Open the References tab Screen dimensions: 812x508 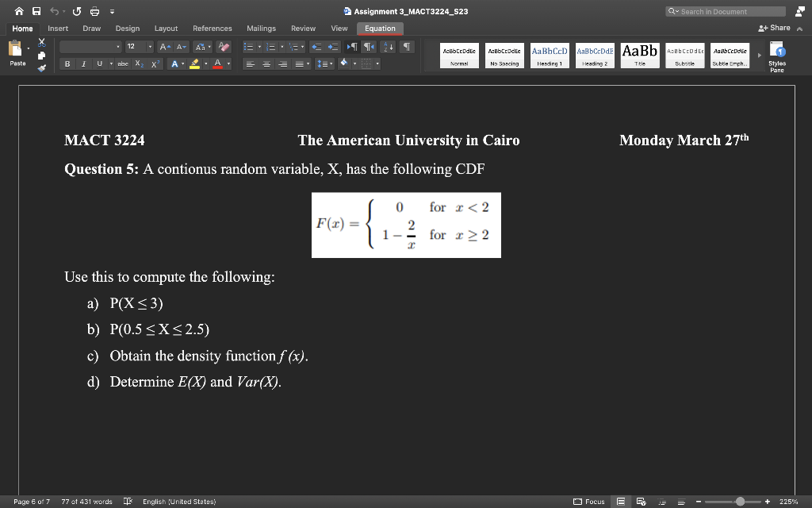(213, 29)
